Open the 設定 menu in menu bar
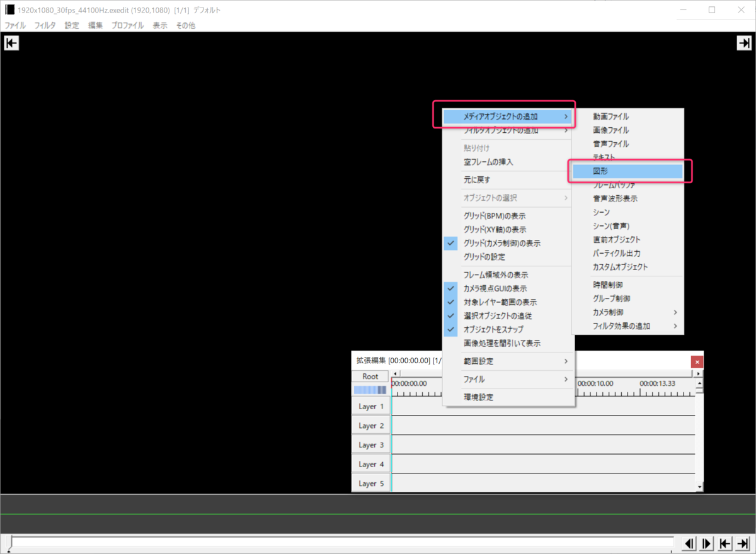Image resolution: width=756 pixels, height=554 pixels. (71, 25)
